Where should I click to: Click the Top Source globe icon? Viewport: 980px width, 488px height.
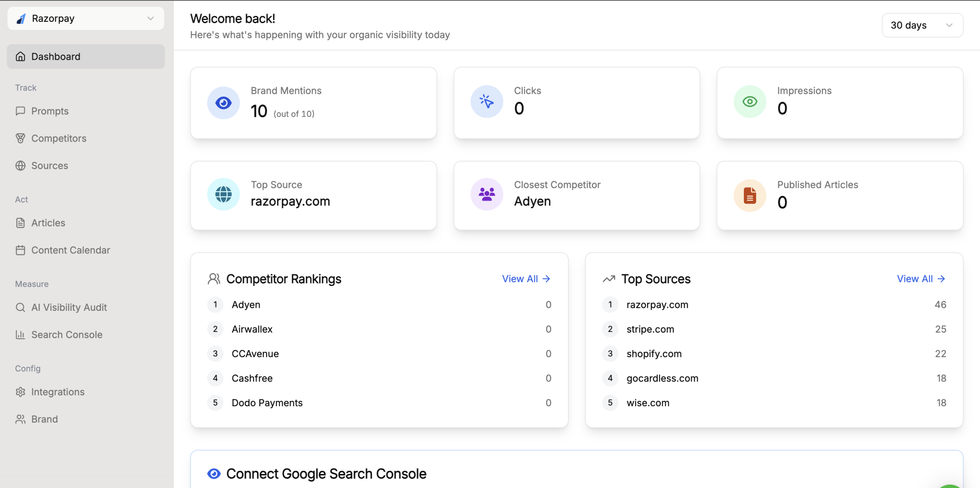click(224, 194)
